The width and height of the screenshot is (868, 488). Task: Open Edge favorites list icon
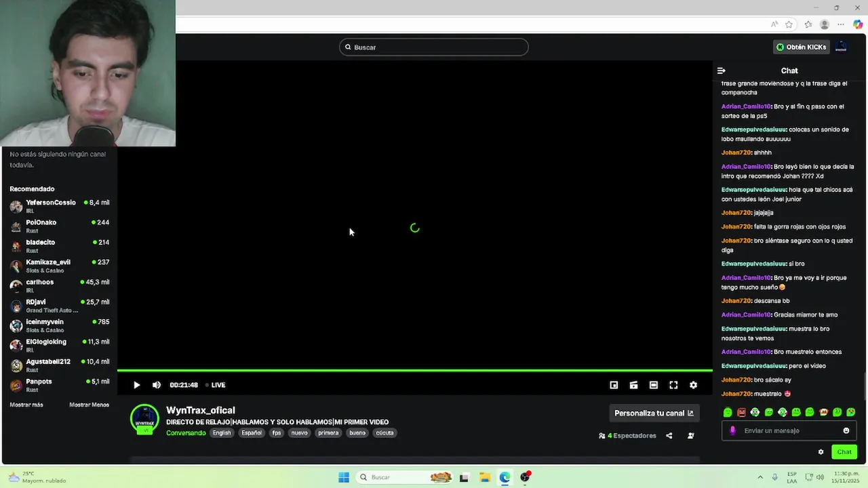808,24
